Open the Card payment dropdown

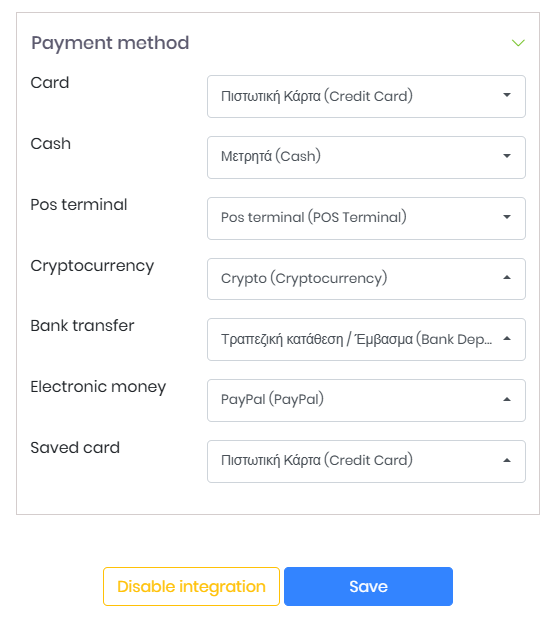[x=366, y=96]
